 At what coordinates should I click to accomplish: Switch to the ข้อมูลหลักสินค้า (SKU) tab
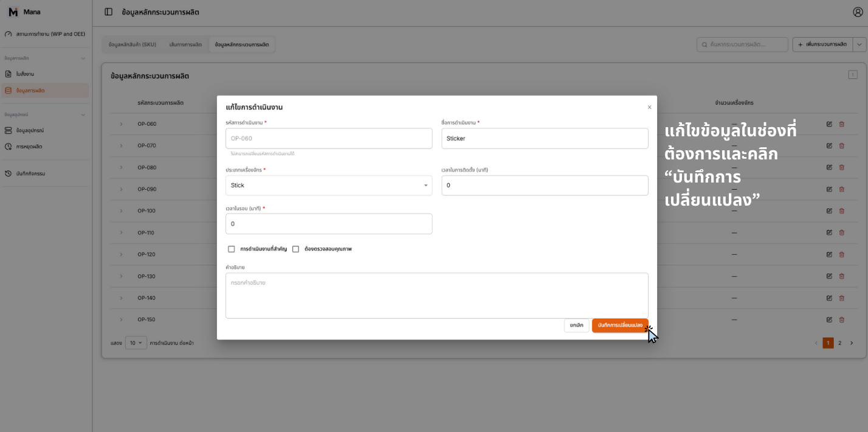133,44
